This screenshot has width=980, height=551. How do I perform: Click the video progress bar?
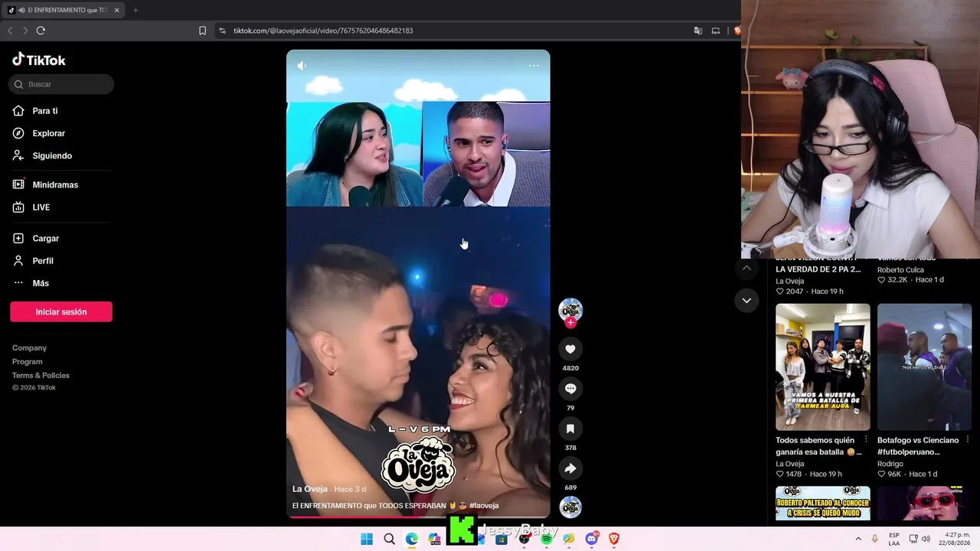(x=418, y=517)
